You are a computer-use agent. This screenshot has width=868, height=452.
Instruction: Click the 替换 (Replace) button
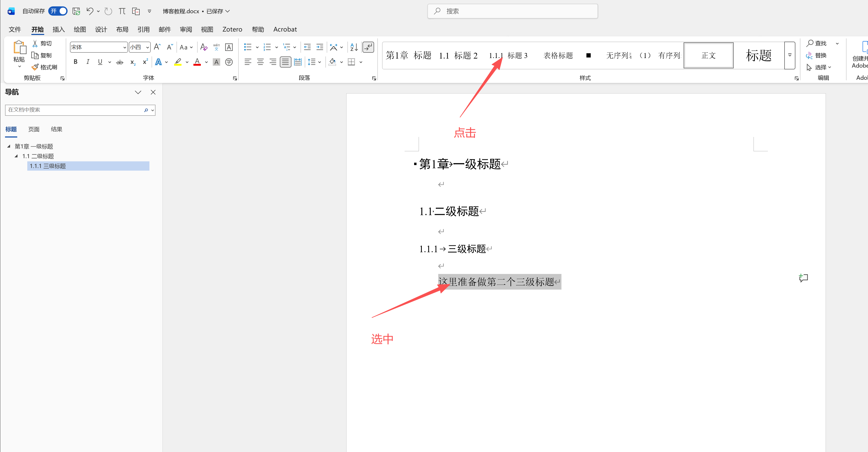click(817, 55)
